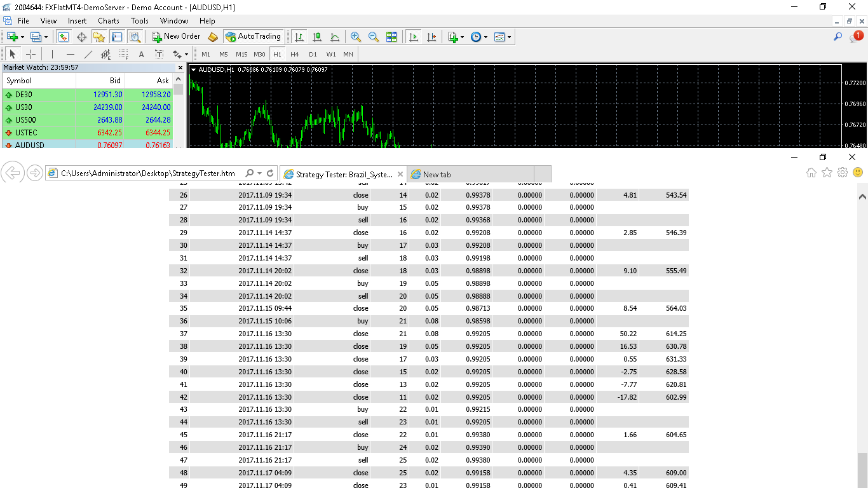Switch to M1 timeframe

pos(206,54)
